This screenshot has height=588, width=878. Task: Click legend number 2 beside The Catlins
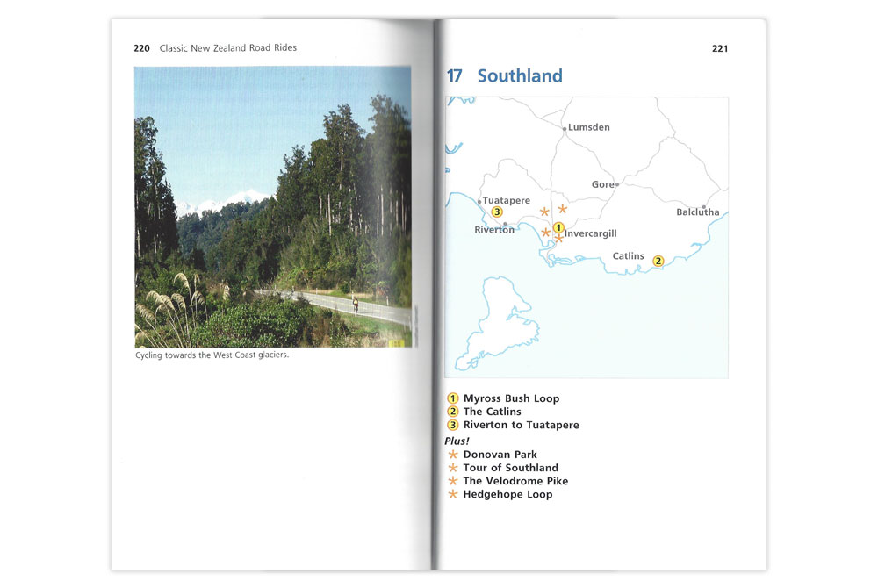click(x=452, y=412)
